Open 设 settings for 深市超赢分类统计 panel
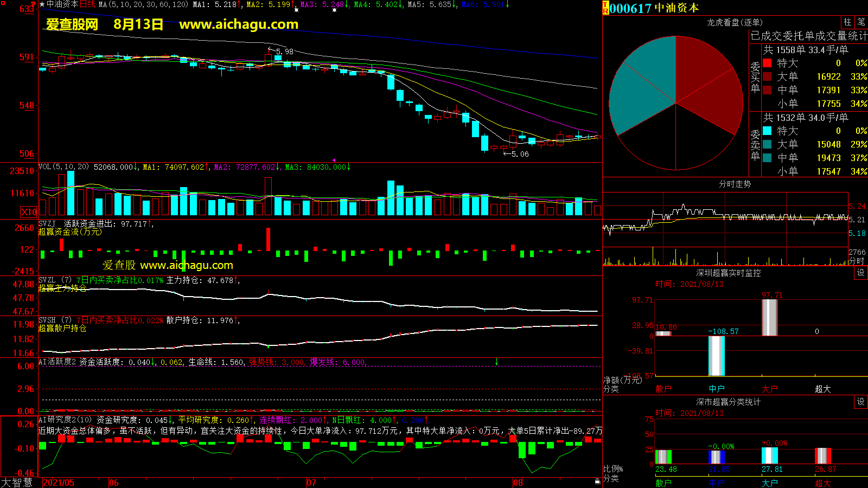Screen dimensions: 868x488 [861, 402]
